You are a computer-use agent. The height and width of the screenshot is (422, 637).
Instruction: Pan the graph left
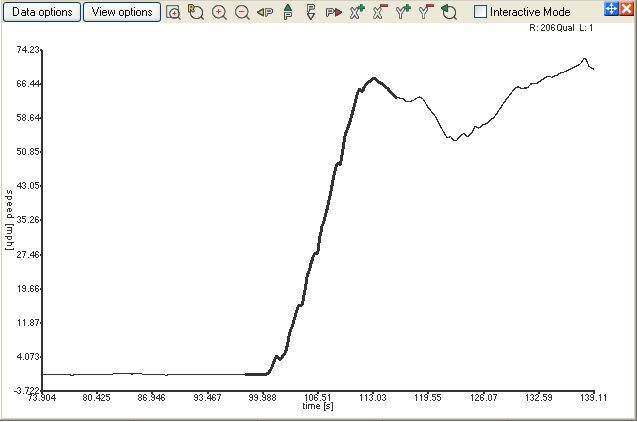[x=265, y=13]
